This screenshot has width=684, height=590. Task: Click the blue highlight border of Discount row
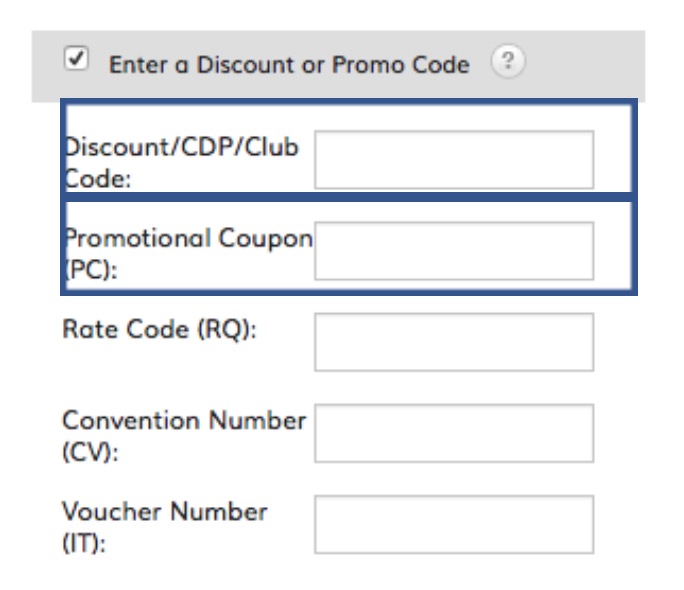click(349, 102)
